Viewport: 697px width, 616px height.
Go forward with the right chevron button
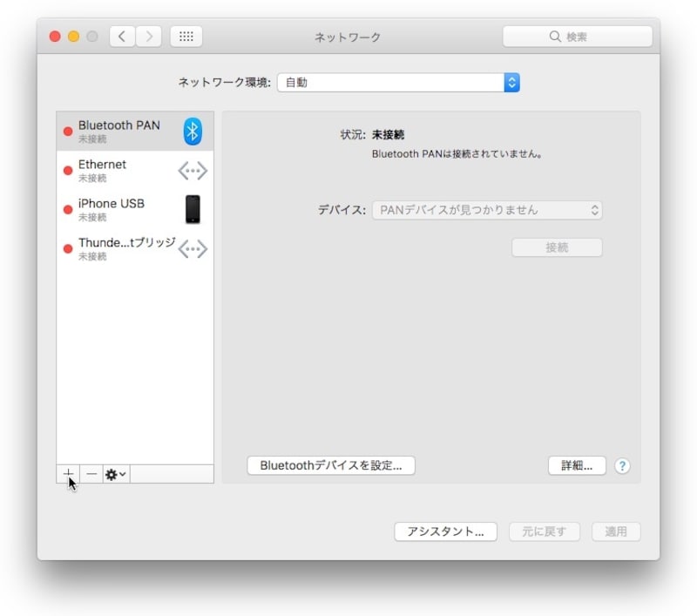148,37
